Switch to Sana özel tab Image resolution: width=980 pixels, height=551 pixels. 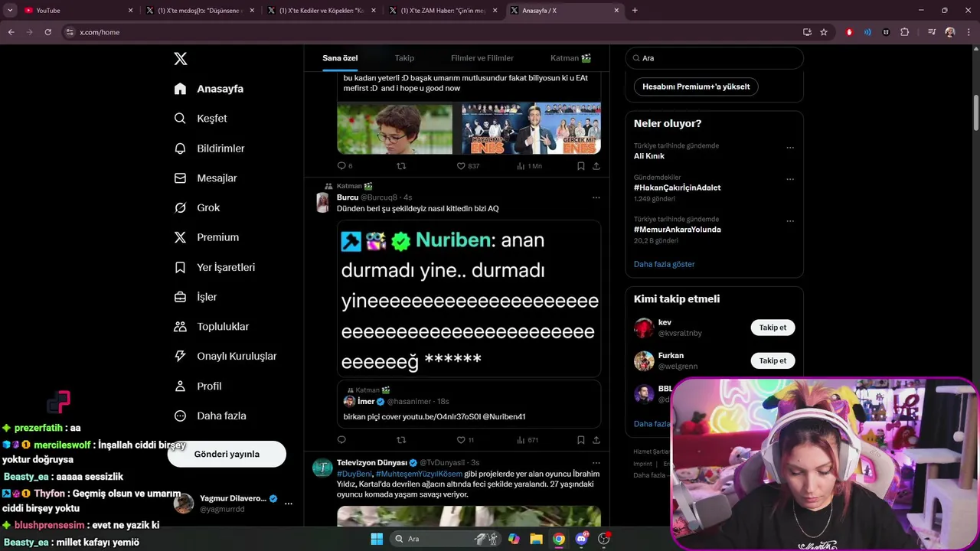[340, 58]
